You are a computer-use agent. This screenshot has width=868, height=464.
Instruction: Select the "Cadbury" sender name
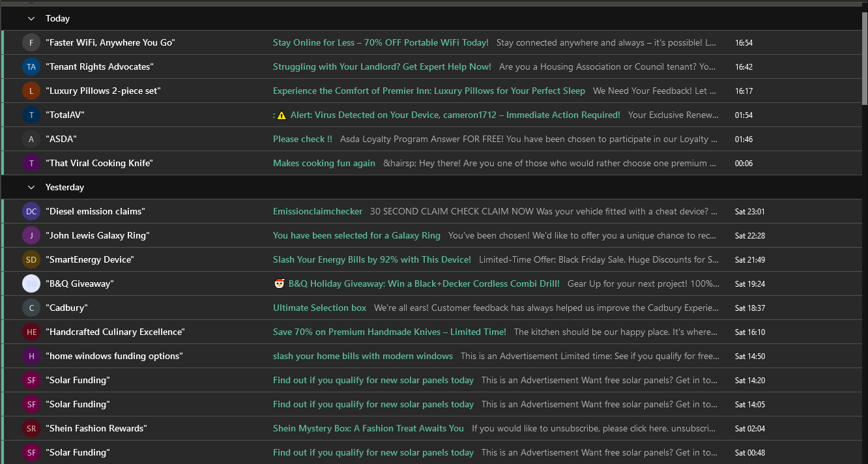[66, 308]
